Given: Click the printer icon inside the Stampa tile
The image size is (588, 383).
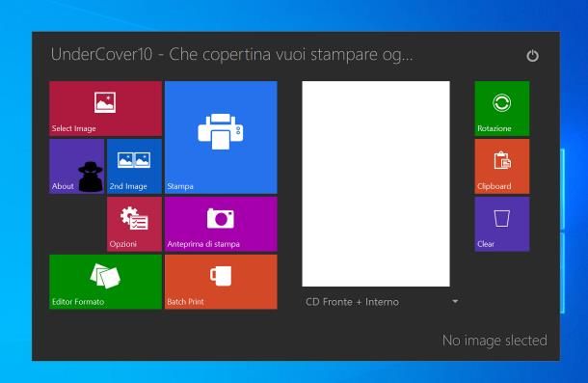Looking at the screenshot, I should (x=221, y=131).
